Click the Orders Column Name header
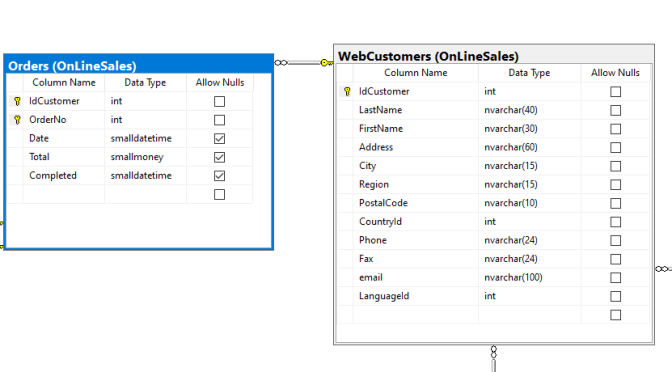This screenshot has height=372, width=672. click(64, 82)
